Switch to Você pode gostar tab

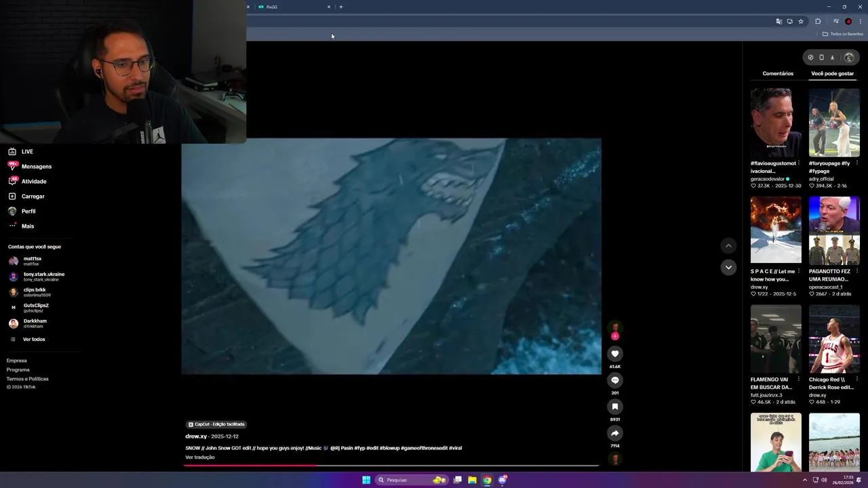pos(833,73)
